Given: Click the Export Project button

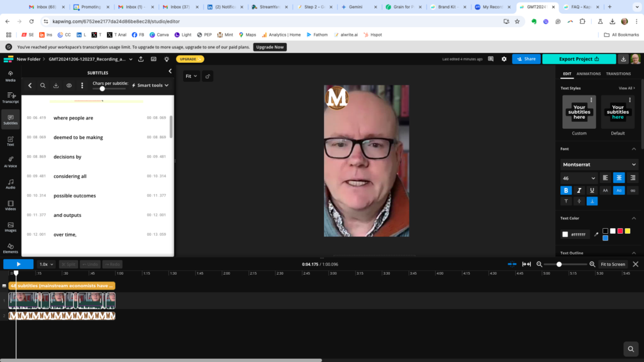Looking at the screenshot, I should (x=579, y=59).
